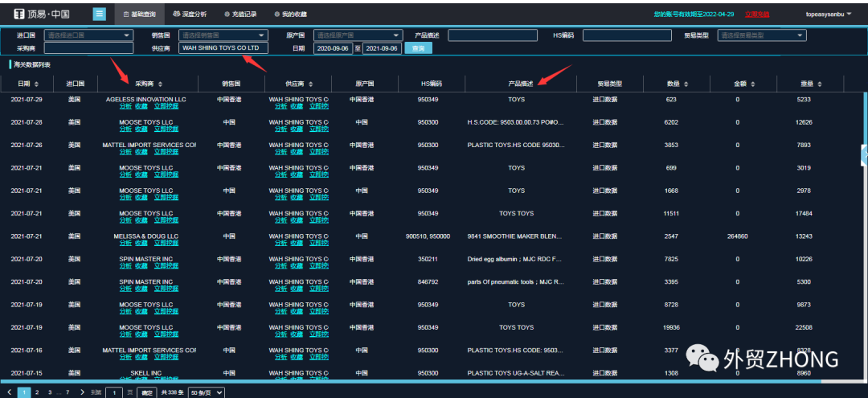Open the 充值记录 tab
Screen dimensions: 868x398
click(240, 14)
